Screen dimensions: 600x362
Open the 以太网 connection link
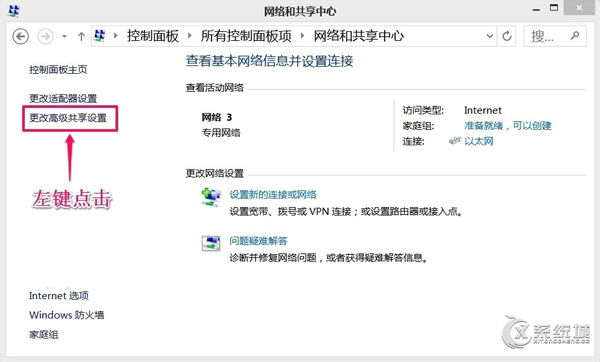pyautogui.click(x=479, y=141)
